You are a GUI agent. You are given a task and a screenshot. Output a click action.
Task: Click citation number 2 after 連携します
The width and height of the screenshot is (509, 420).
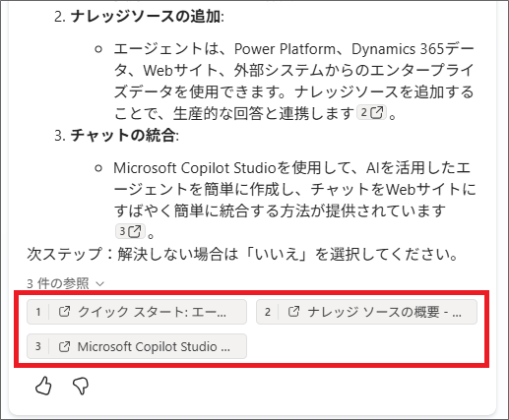(363, 112)
